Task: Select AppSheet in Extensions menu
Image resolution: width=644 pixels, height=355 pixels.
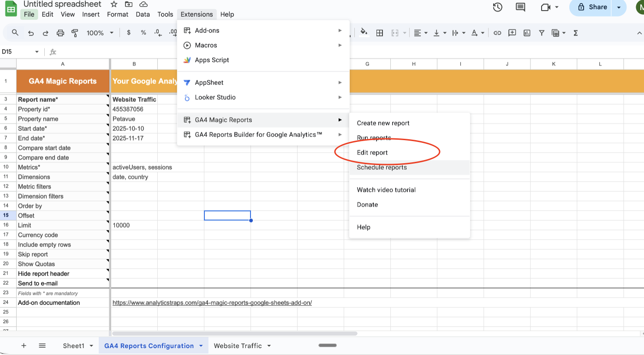Action: coord(263,83)
